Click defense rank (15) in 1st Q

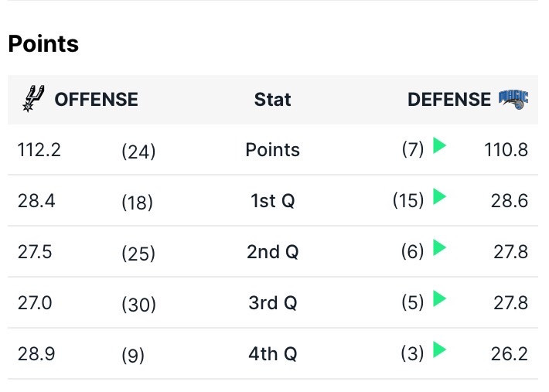pyautogui.click(x=408, y=200)
